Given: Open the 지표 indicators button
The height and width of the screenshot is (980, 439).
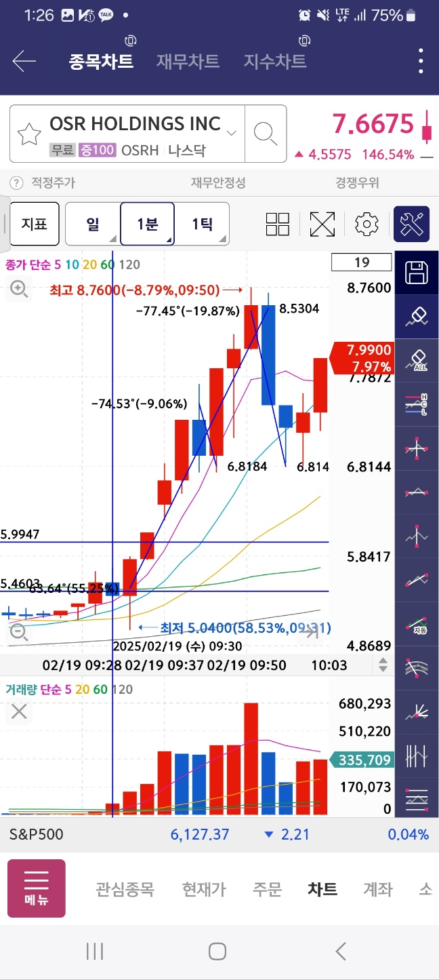Looking at the screenshot, I should coord(35,224).
